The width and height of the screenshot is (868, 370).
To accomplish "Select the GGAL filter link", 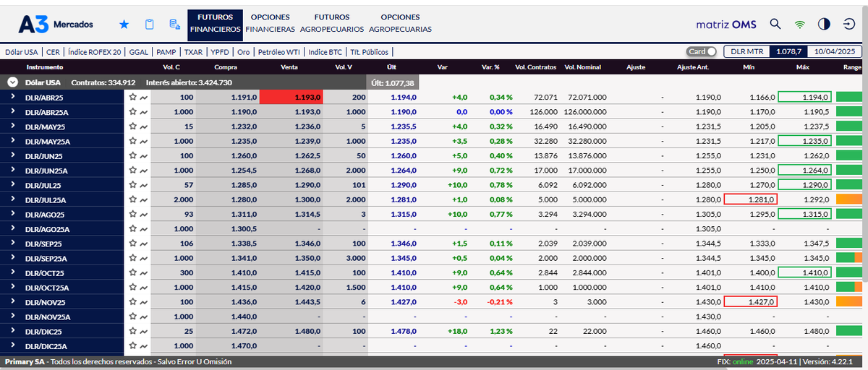I will [x=139, y=52].
